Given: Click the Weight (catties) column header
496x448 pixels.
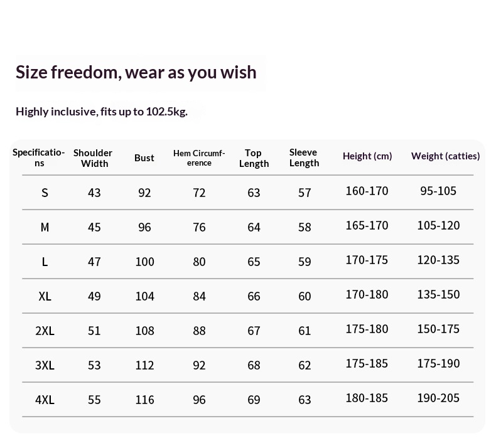Looking at the screenshot, I should coord(445,156).
